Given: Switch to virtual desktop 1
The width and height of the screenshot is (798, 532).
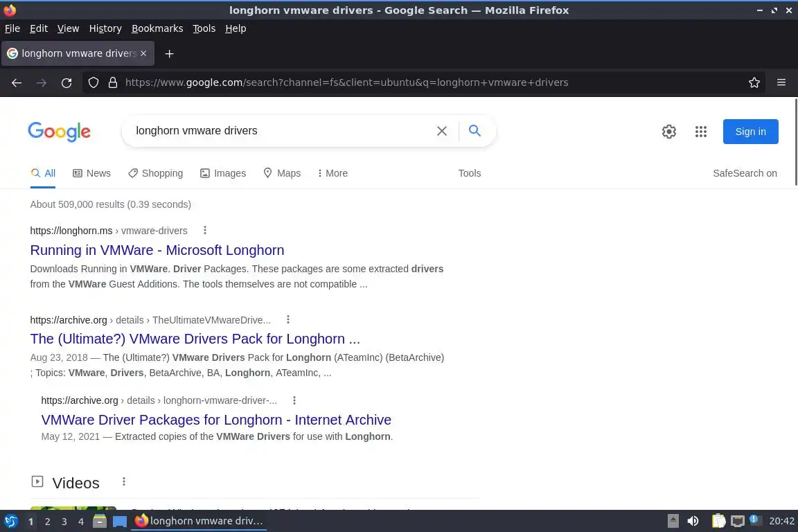Looking at the screenshot, I should 31,522.
